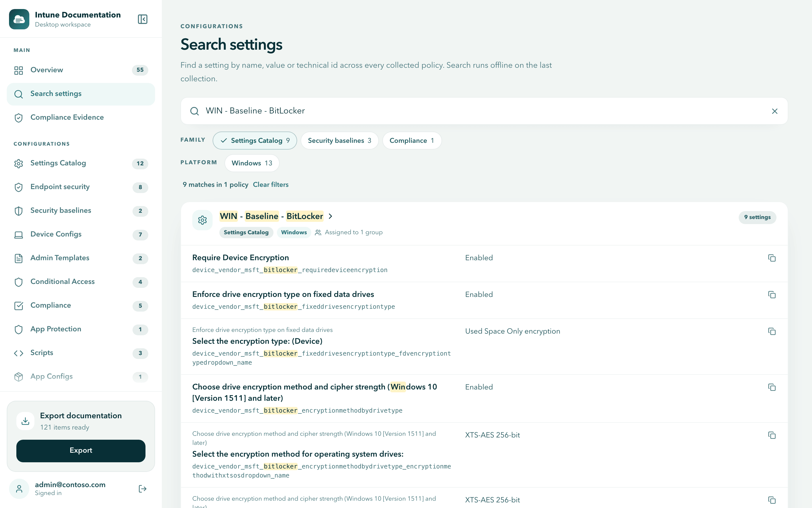Click the 121 items ready text

[65, 427]
